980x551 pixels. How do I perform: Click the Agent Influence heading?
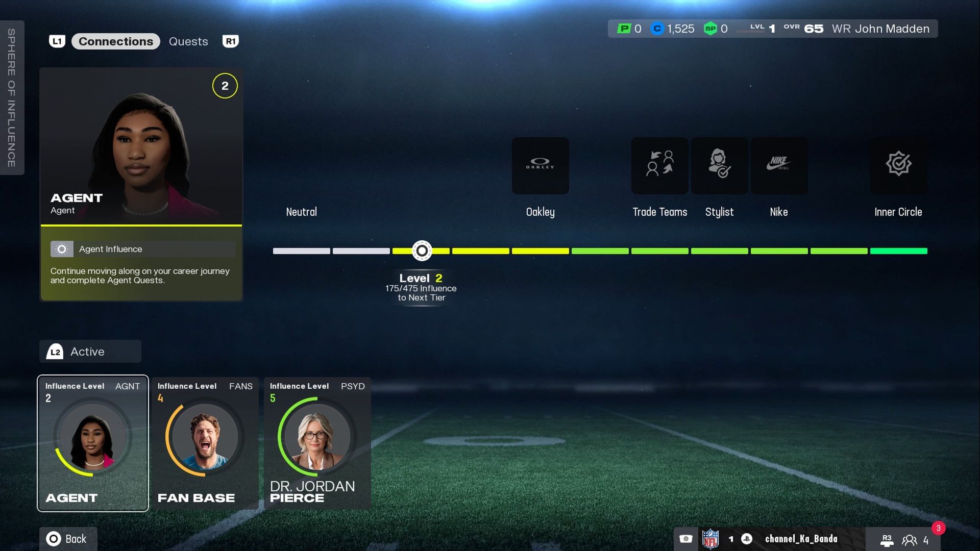[x=111, y=249]
